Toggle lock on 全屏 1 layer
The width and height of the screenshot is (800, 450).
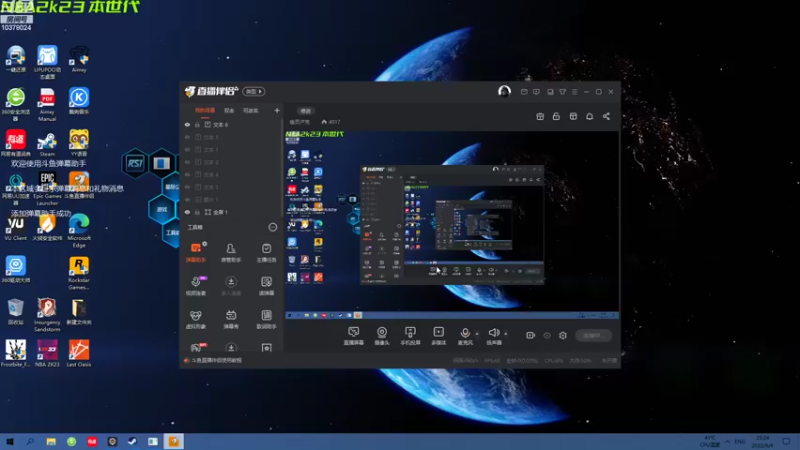pyautogui.click(x=197, y=212)
